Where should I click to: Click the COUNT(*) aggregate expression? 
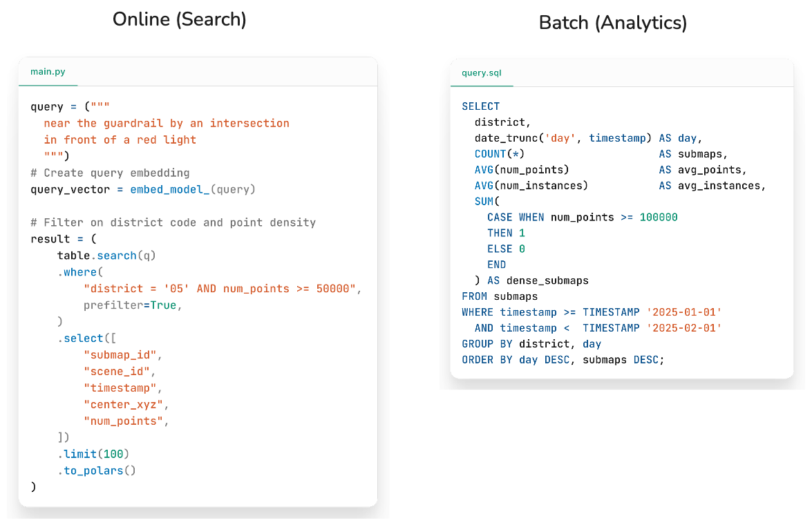coord(500,154)
